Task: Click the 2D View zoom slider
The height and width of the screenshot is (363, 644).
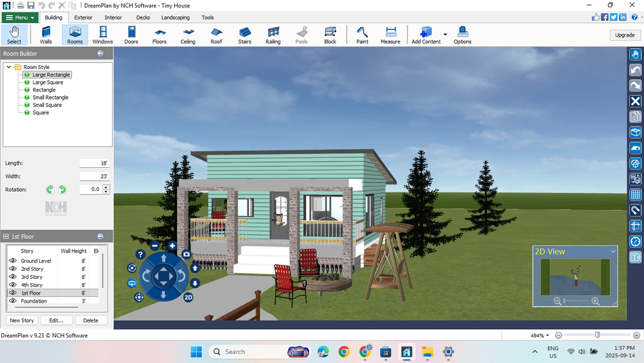Action: [576, 301]
